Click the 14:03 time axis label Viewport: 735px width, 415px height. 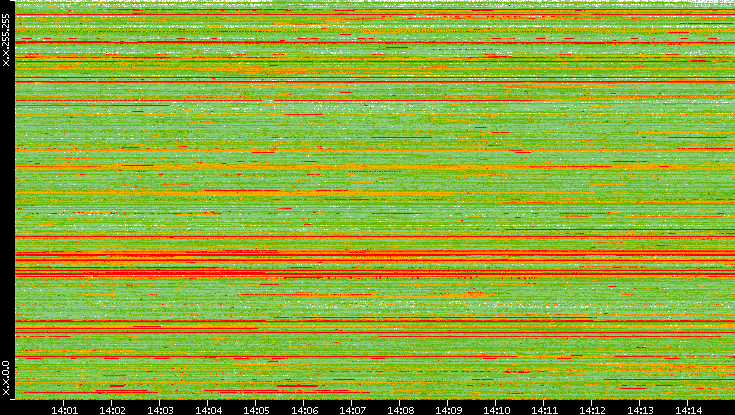160,411
